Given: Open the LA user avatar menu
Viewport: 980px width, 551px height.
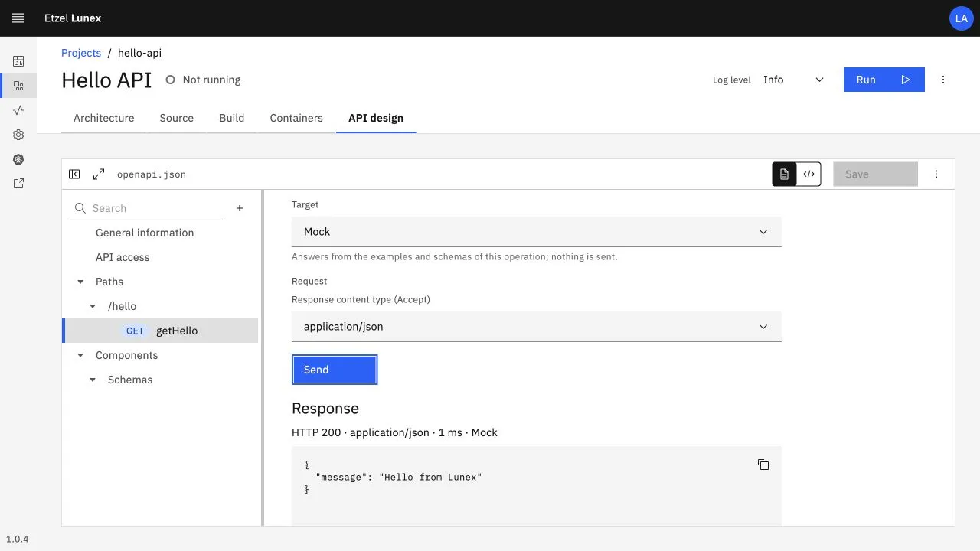Looking at the screenshot, I should coord(962,18).
